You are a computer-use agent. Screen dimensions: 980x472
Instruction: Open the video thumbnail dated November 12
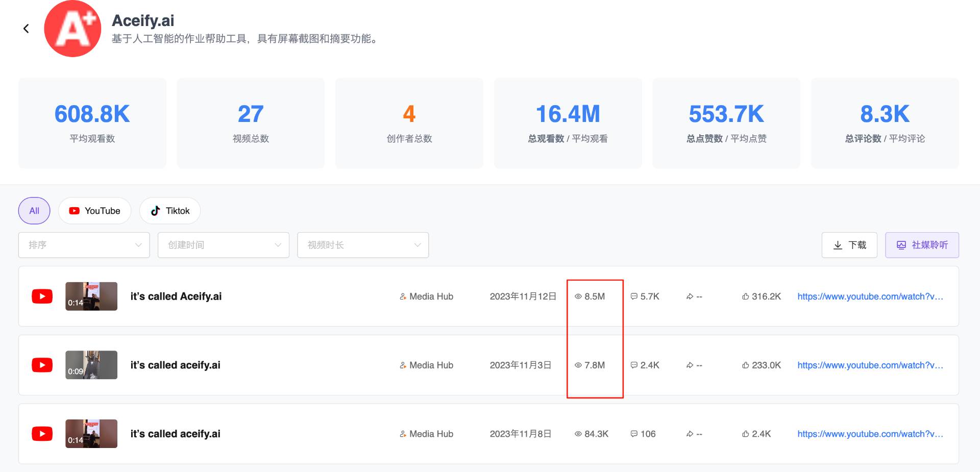pyautogui.click(x=91, y=296)
